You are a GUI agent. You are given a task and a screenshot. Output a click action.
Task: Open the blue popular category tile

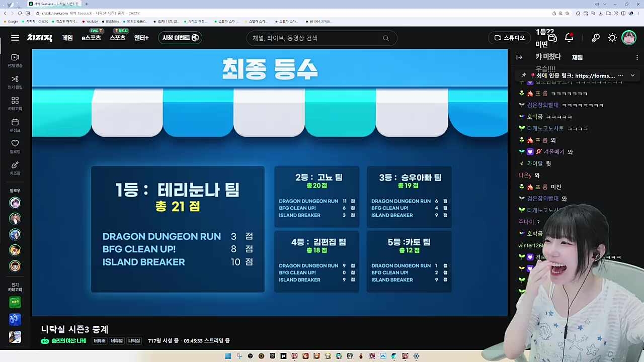coord(15,319)
